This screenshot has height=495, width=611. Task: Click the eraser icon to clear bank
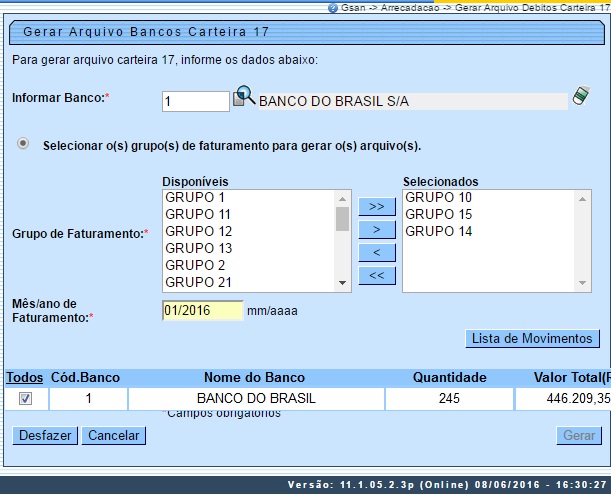[x=579, y=98]
